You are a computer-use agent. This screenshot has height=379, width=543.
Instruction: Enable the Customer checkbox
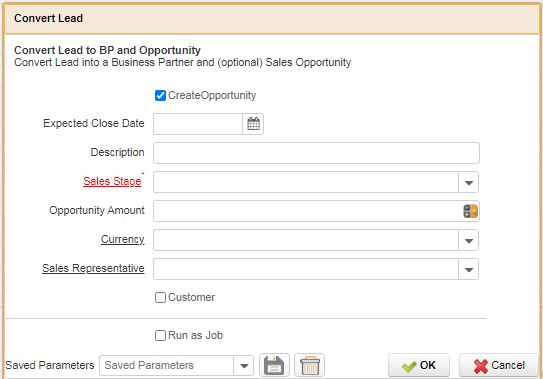point(160,297)
